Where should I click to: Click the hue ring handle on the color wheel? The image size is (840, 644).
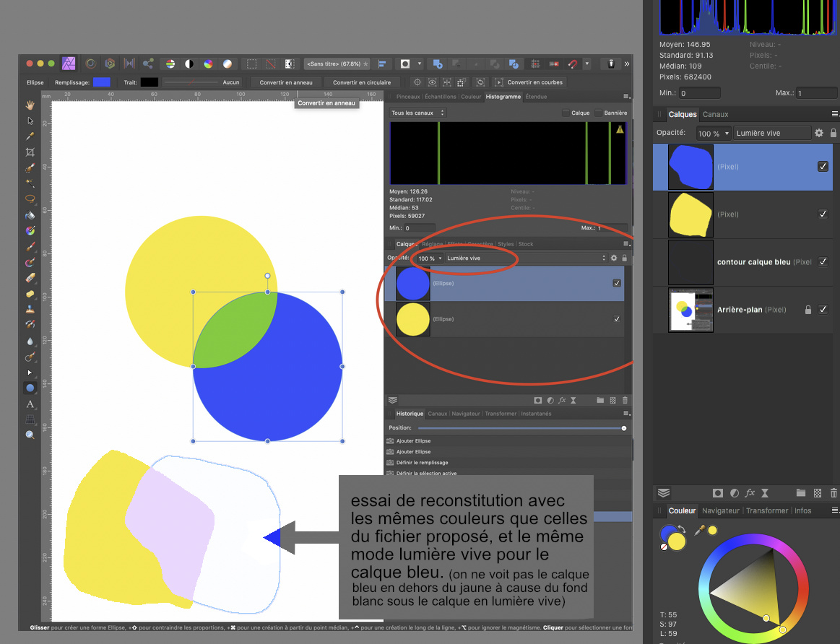(x=783, y=630)
